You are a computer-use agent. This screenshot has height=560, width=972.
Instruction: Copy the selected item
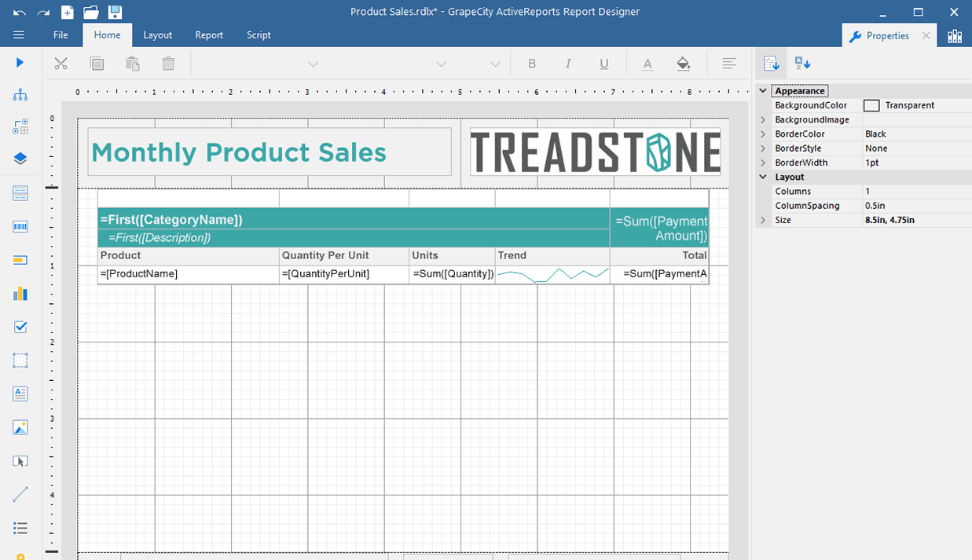pyautogui.click(x=97, y=64)
